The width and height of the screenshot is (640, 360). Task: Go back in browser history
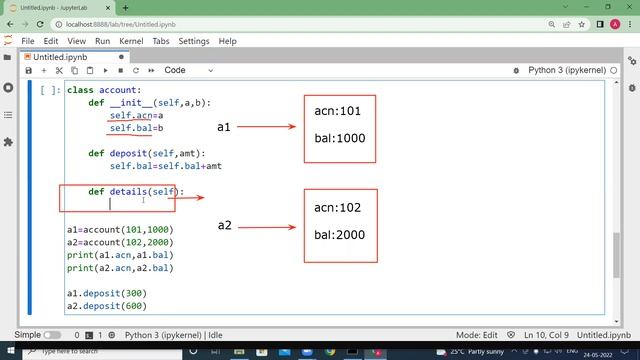coord(10,24)
